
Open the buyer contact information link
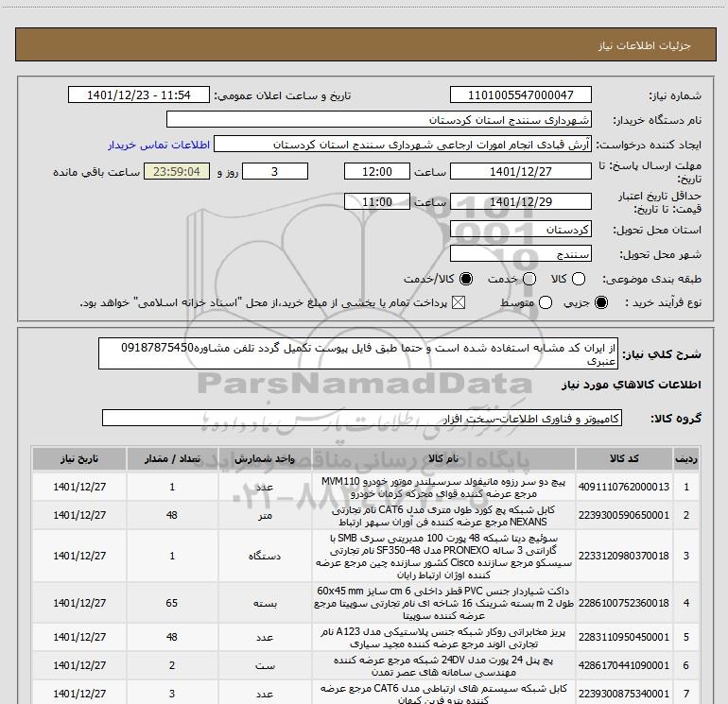pyautogui.click(x=159, y=145)
